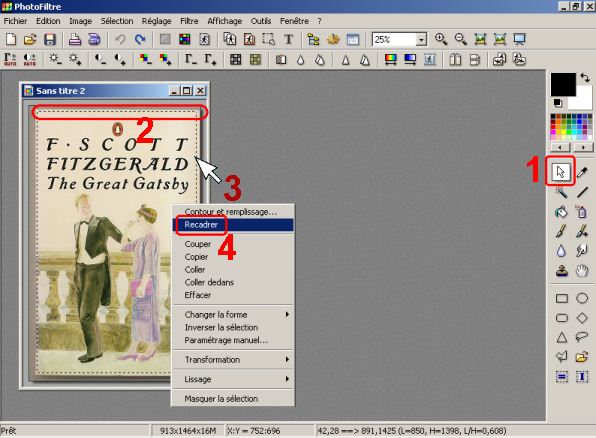The image size is (596, 438).
Task: Select the Smudge finger tool
Action: pos(582,251)
